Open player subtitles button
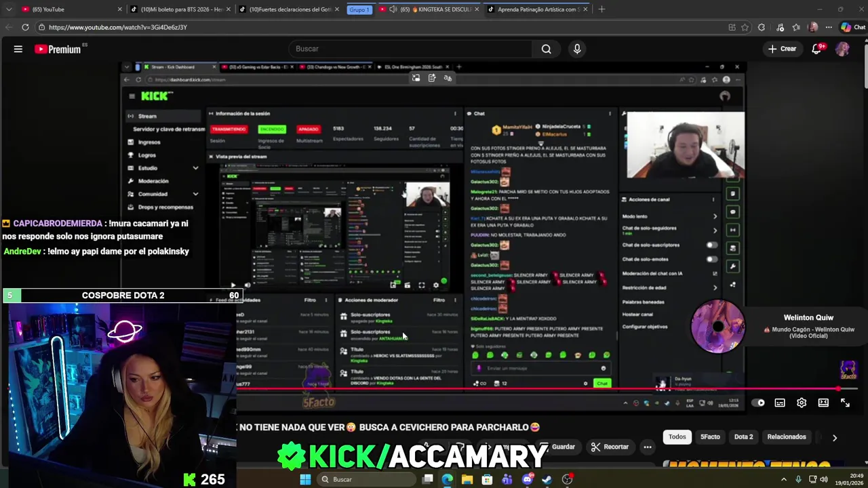The image size is (868, 488). 780,403
